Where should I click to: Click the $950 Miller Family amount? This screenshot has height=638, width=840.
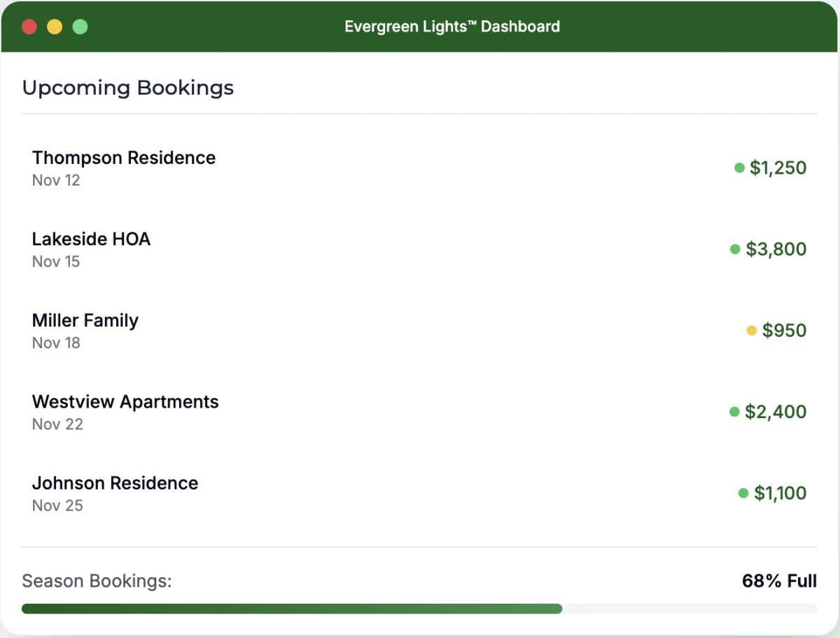point(784,331)
